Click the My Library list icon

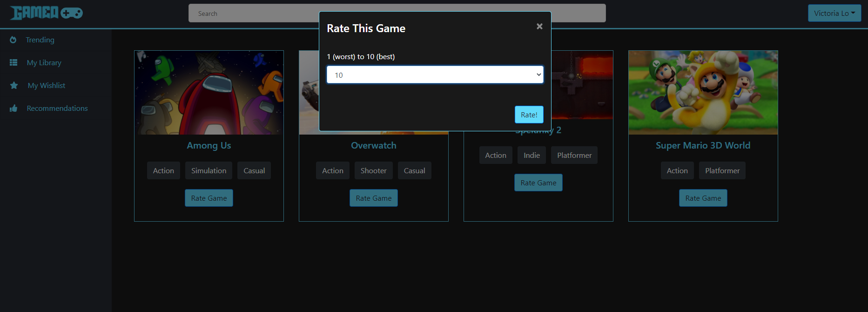(x=13, y=62)
